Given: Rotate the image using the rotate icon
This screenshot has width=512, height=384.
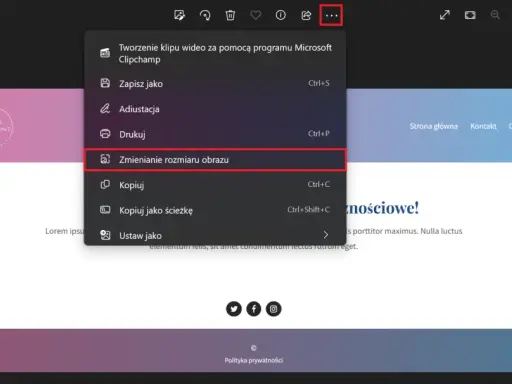Looking at the screenshot, I should [205, 15].
